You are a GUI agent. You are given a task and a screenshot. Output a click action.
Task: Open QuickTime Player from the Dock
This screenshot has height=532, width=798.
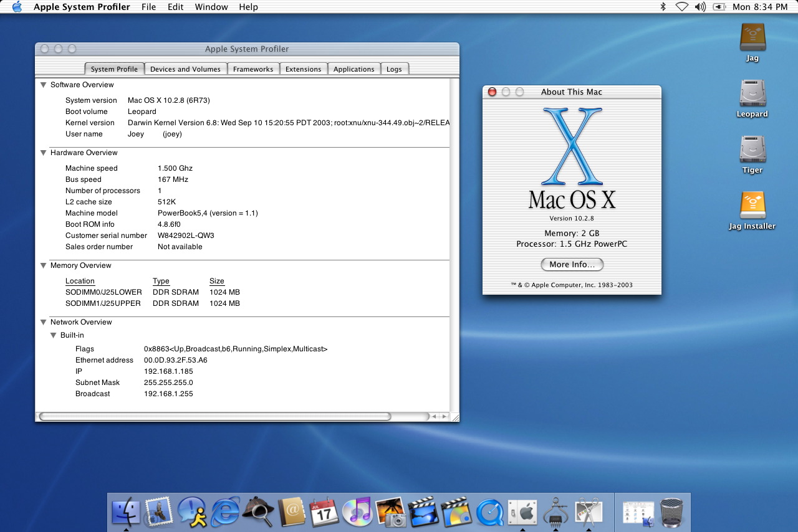coord(489,512)
